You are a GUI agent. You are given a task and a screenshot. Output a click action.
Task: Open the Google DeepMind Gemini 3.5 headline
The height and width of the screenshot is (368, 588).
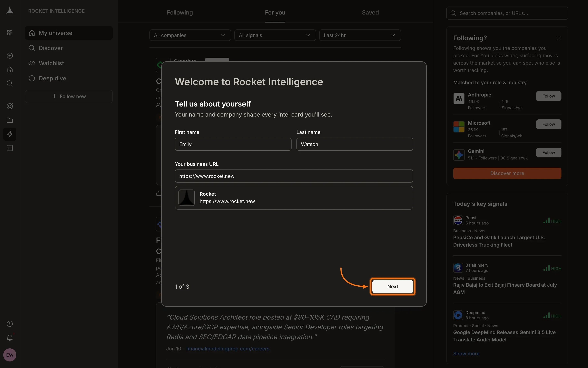pyautogui.click(x=504, y=336)
